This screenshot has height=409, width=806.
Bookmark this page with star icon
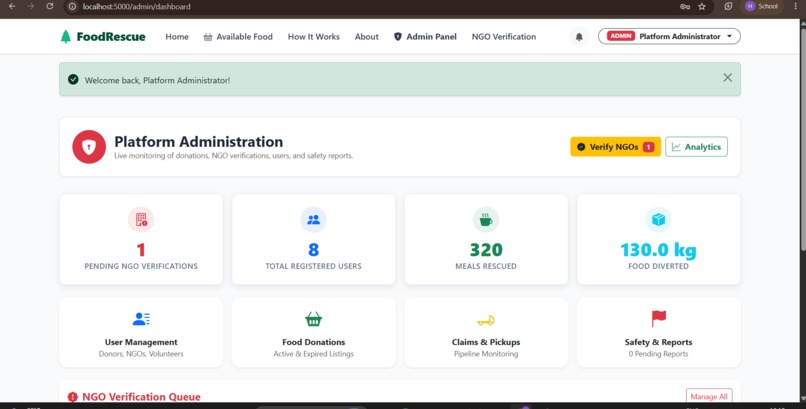(702, 7)
